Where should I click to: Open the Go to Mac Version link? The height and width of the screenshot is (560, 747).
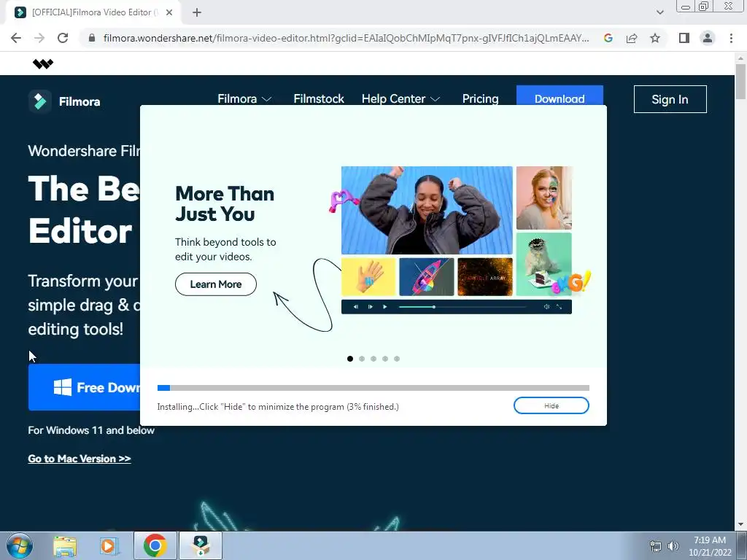coord(79,459)
